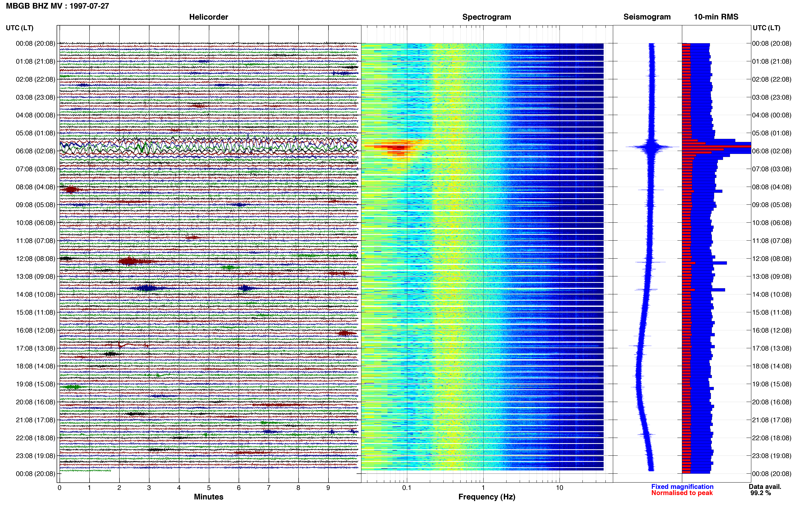Image resolution: width=812 pixels, height=508 pixels.
Task: Click right time label '12:08 (08:08)'
Action: pyautogui.click(x=772, y=259)
